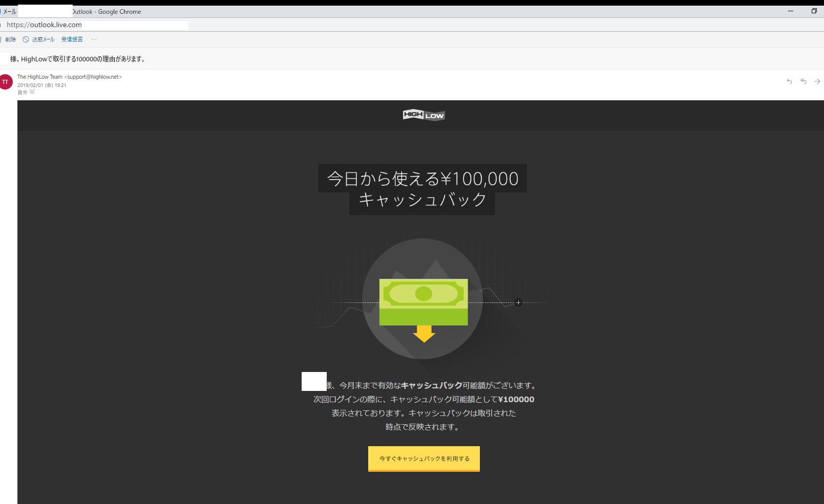Click the URL address bar outlook.live.com
Image resolution: width=824 pixels, height=504 pixels.
click(44, 25)
